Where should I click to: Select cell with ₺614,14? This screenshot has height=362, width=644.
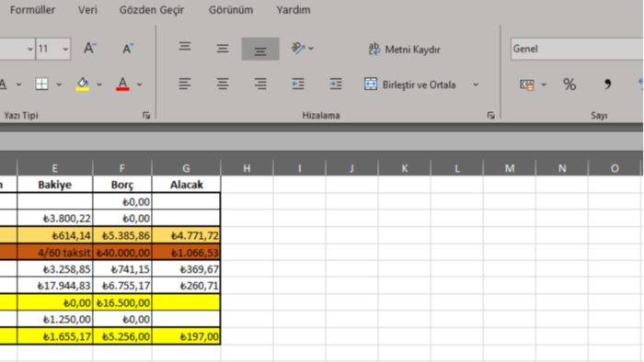click(x=55, y=235)
